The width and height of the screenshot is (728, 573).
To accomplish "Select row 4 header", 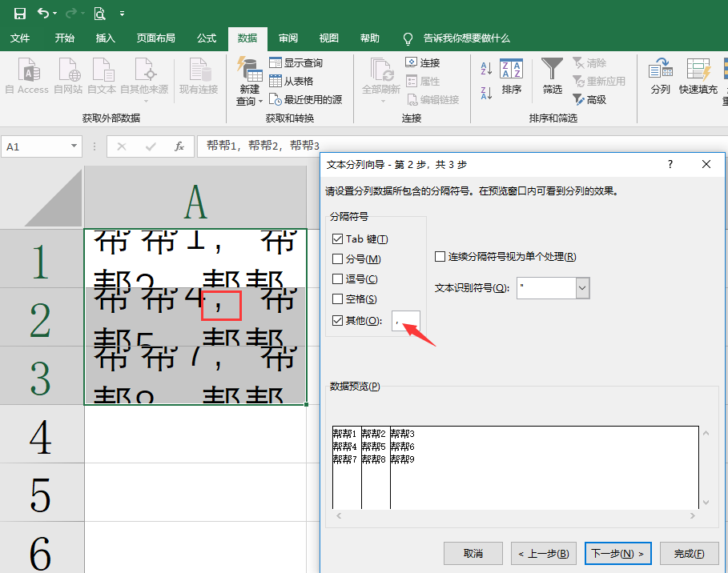I will coord(42,435).
